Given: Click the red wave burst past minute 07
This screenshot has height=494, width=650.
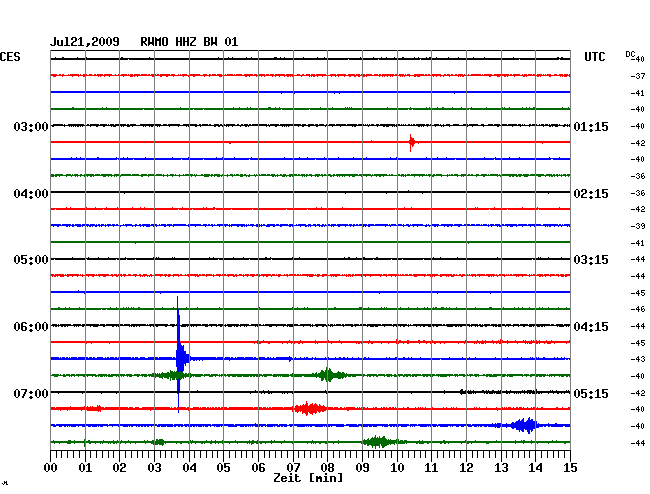Looking at the screenshot, I should click(309, 409).
